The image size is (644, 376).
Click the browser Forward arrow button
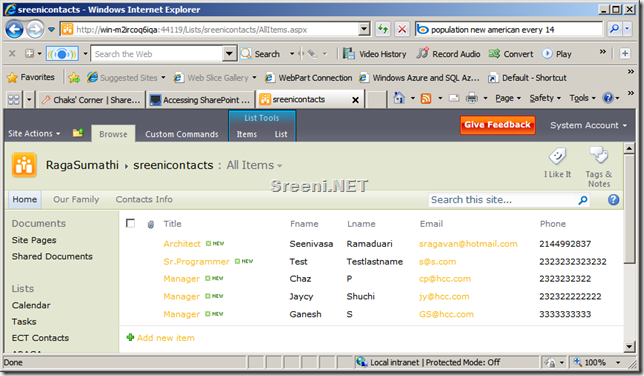(x=35, y=30)
